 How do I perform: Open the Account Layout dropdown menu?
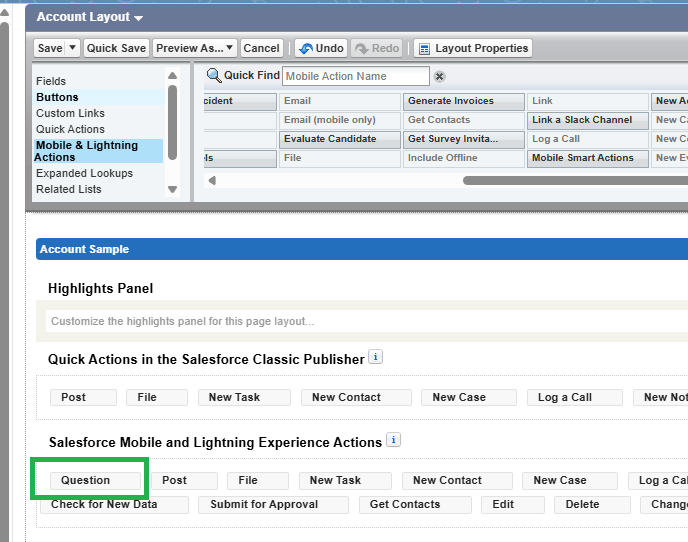138,18
